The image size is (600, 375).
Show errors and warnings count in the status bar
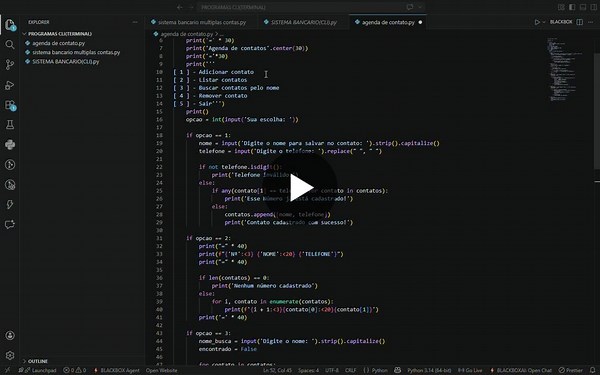coord(75,370)
